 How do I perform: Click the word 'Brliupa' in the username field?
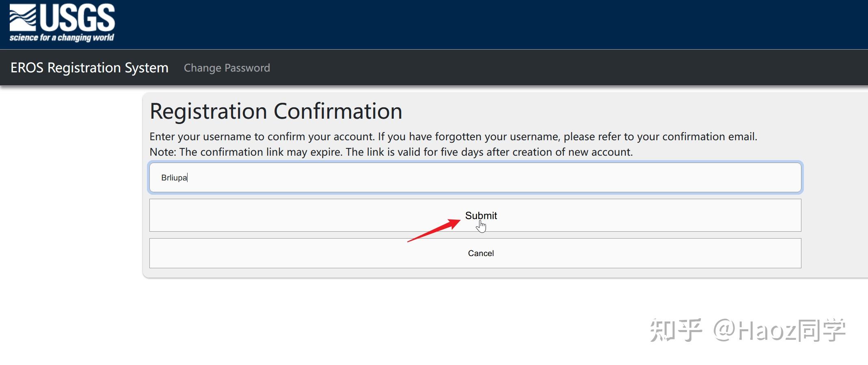point(174,178)
